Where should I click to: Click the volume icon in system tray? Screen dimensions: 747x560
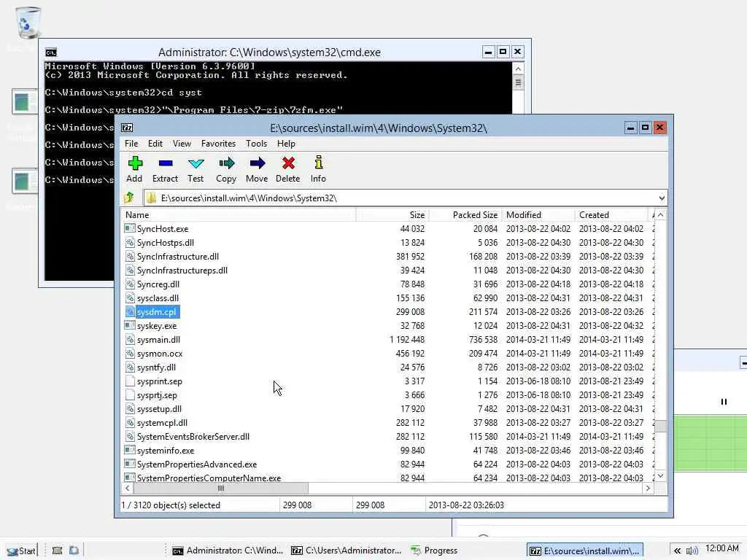[x=692, y=551]
